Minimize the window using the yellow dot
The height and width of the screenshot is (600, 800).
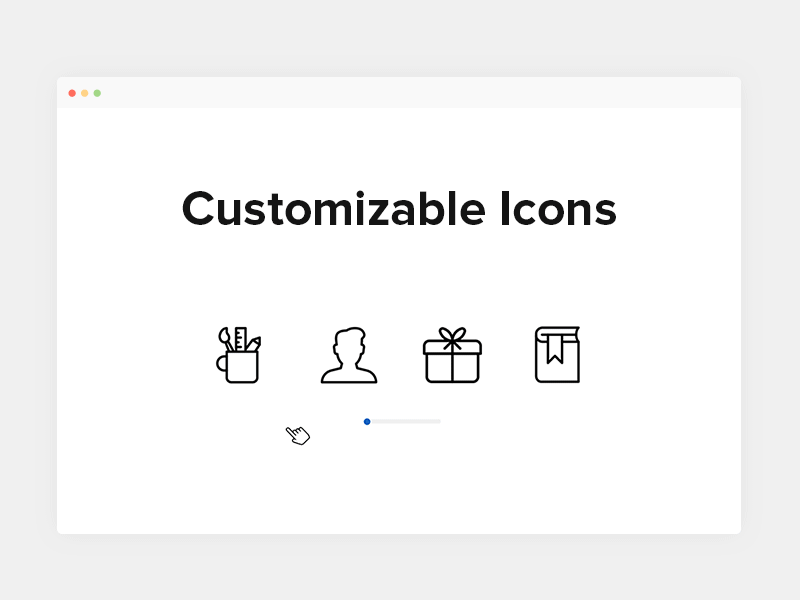(x=85, y=93)
